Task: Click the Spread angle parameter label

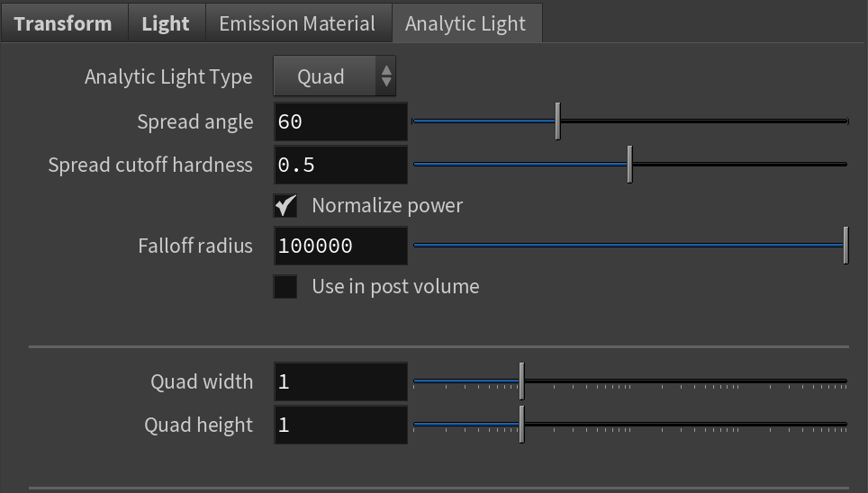Action: 195,121
